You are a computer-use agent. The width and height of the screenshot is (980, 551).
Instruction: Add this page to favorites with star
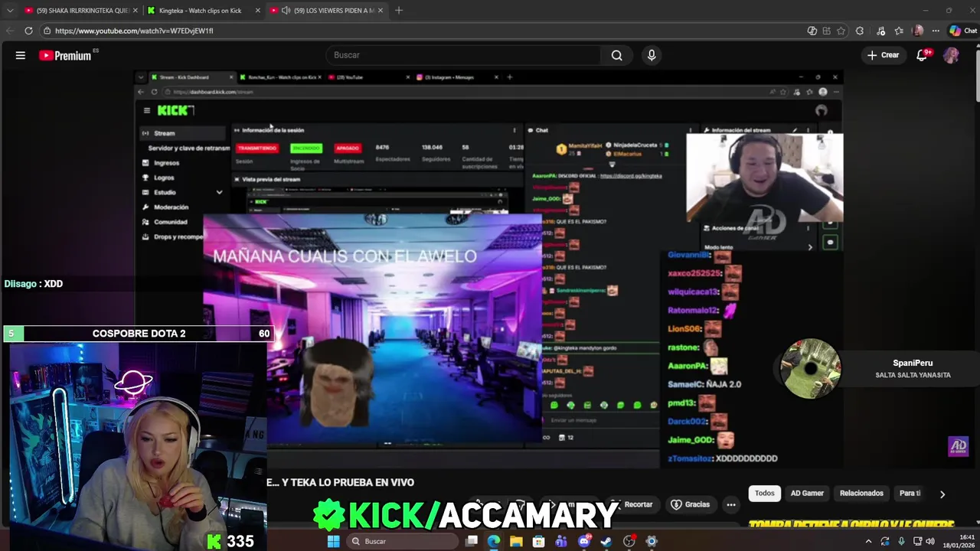tap(841, 31)
